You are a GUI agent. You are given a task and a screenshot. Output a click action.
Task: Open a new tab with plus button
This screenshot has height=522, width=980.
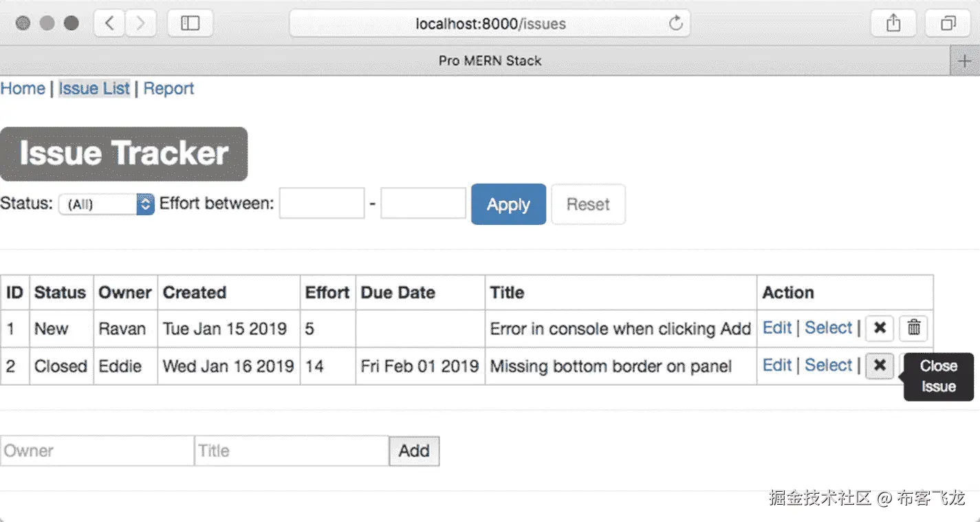(964, 61)
